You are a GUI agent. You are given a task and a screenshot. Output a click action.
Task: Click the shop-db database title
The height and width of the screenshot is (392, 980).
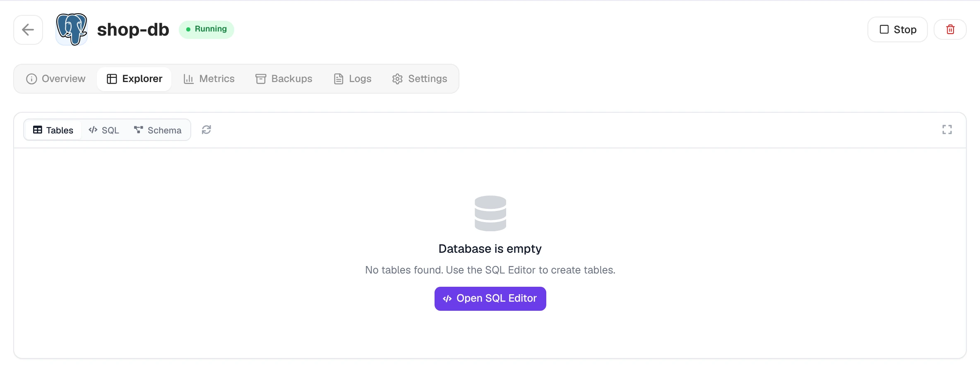[133, 30]
